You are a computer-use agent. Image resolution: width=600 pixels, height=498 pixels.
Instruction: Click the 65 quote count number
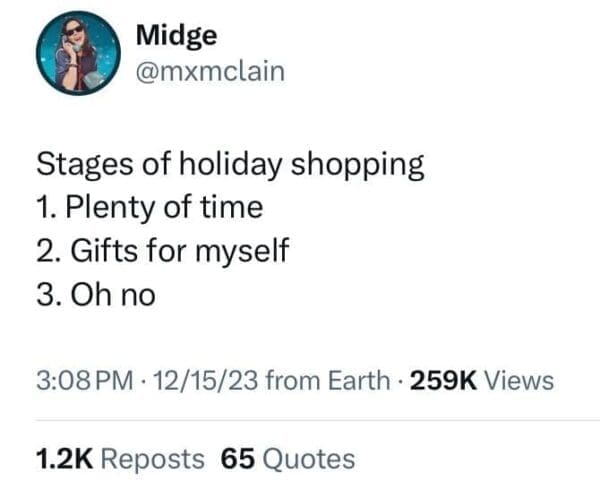[237, 459]
